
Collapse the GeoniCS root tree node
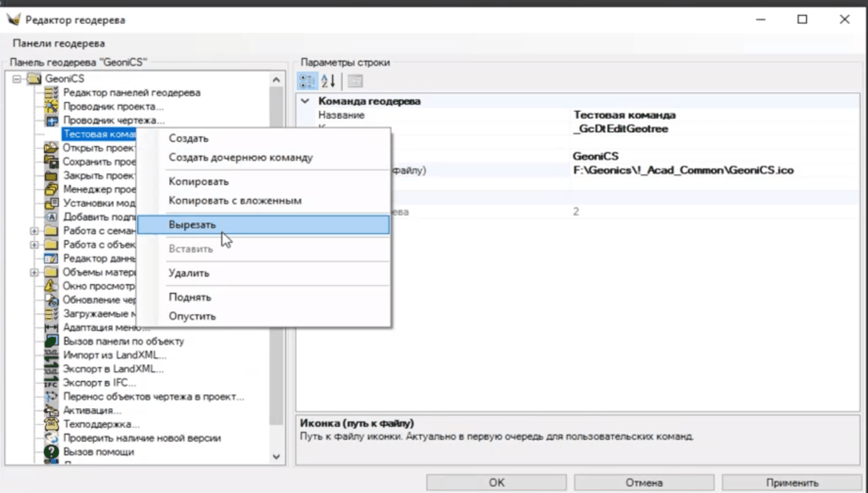click(x=16, y=79)
